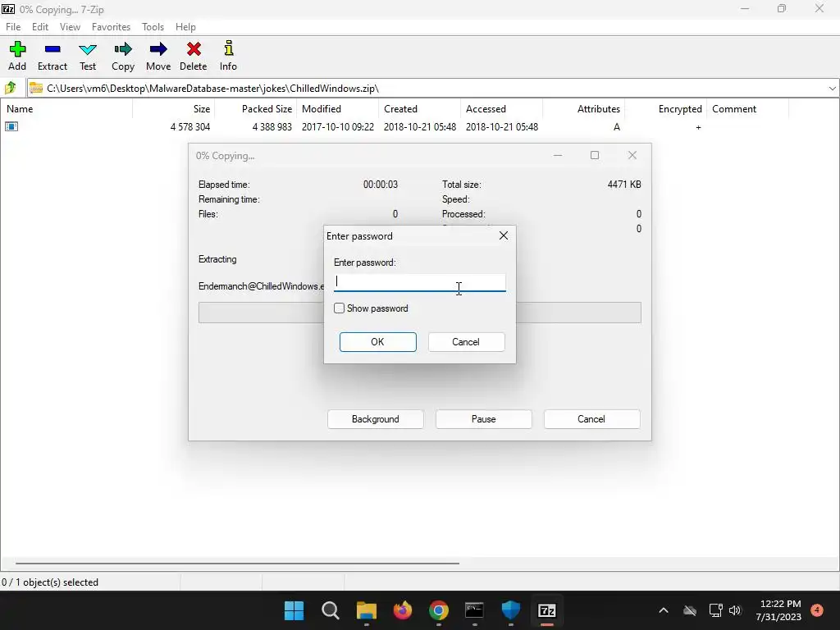Open the Favorites menu
This screenshot has height=630, width=840.
tap(111, 27)
